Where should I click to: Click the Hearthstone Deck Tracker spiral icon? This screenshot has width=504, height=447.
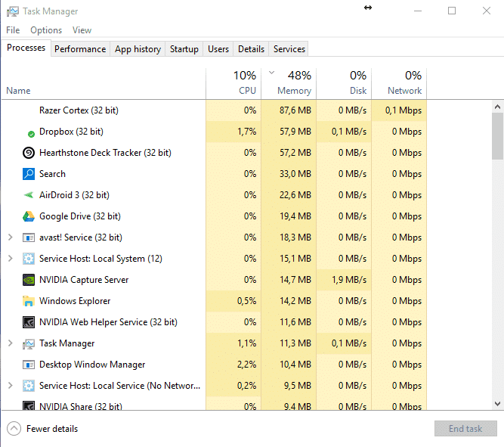click(29, 153)
